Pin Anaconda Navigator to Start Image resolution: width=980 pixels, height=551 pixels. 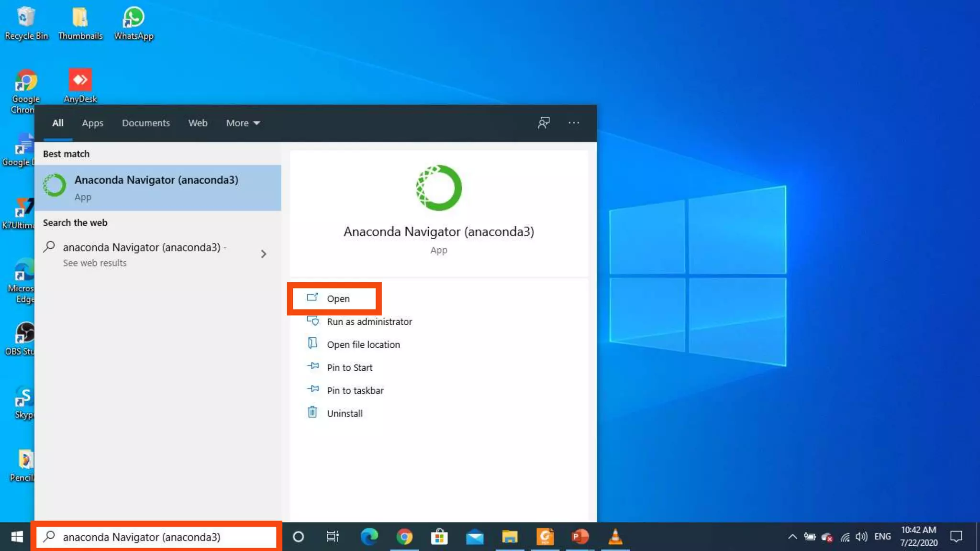(349, 368)
